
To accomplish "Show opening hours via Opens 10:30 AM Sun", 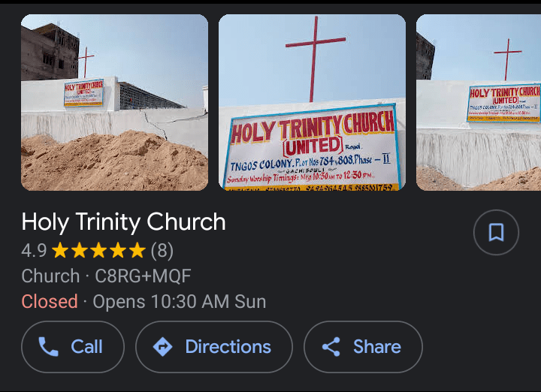I will point(179,301).
